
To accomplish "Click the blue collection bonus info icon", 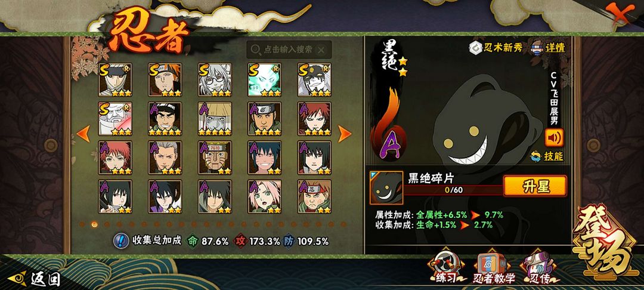I will coord(120,240).
